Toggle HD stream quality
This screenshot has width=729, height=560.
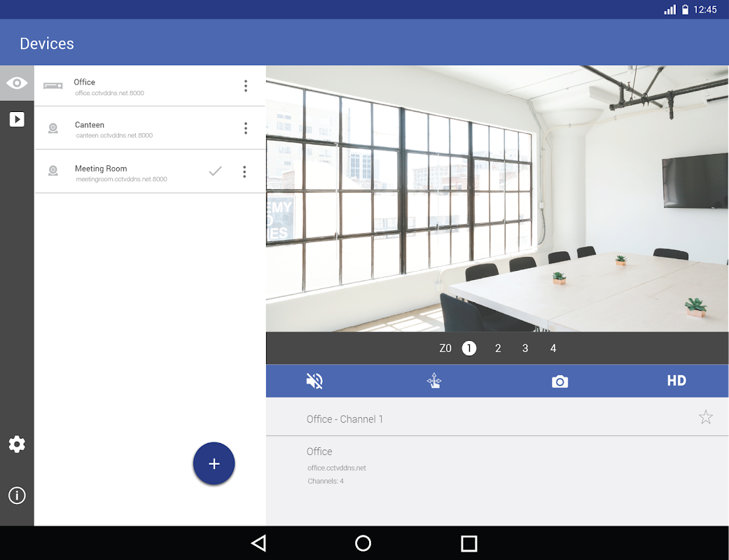click(676, 381)
